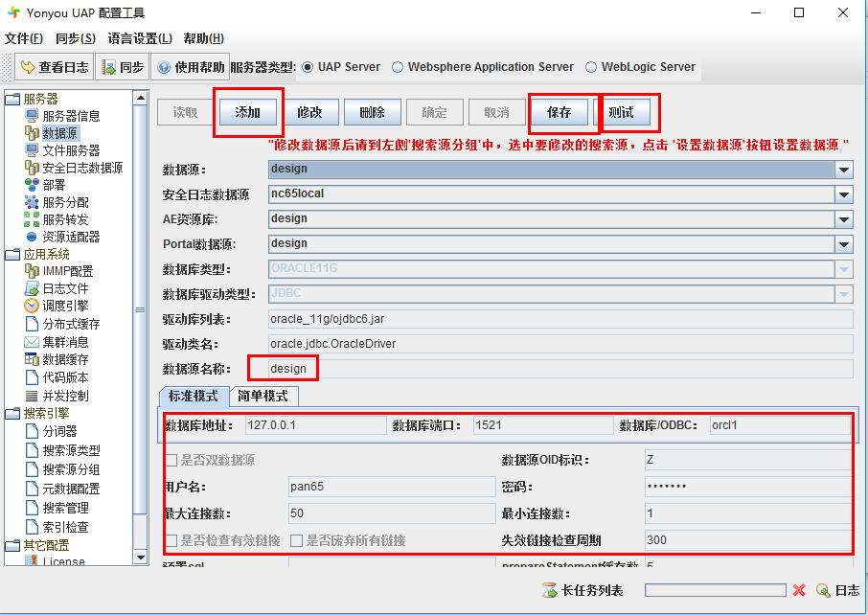Select the UAP Server radio button
The image size is (868, 615).
tap(308, 67)
